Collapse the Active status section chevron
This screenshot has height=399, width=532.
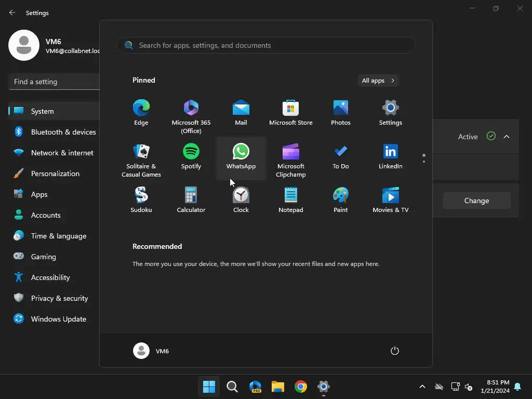[x=507, y=137]
